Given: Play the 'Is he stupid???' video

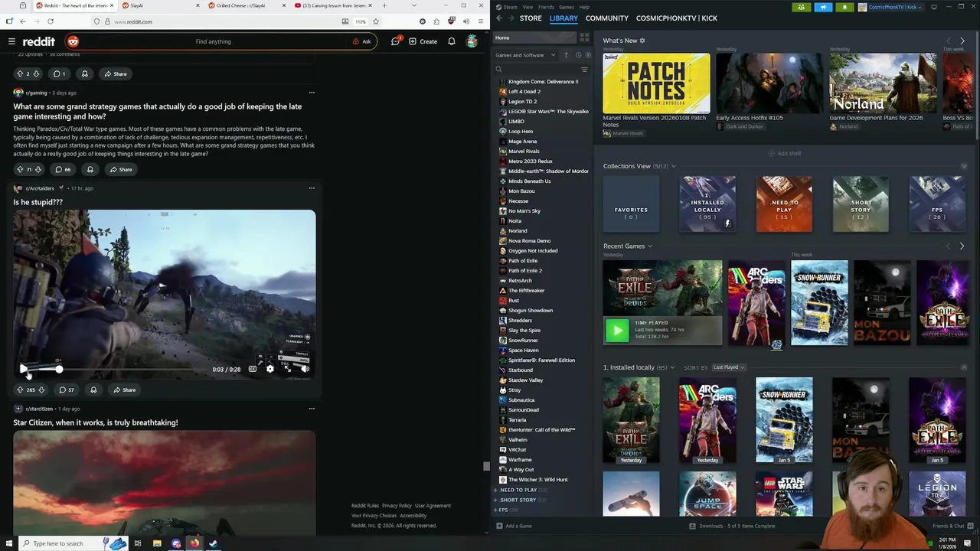Looking at the screenshot, I should (23, 369).
